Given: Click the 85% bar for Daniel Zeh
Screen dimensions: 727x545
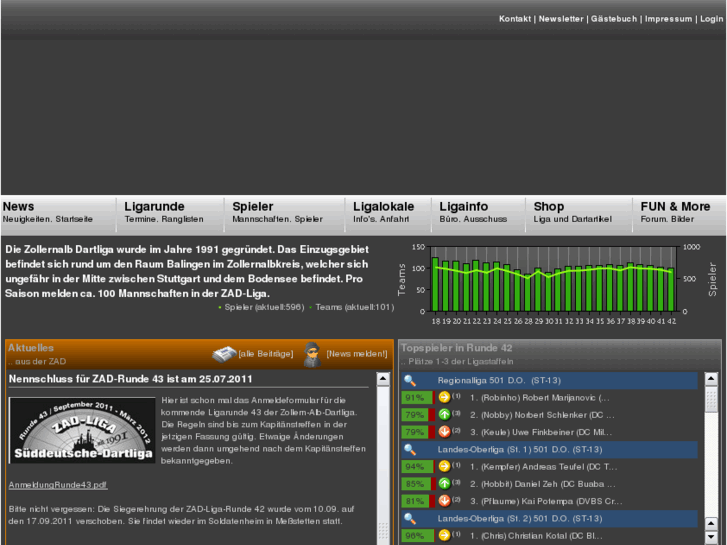Looking at the screenshot, I should tap(418, 484).
